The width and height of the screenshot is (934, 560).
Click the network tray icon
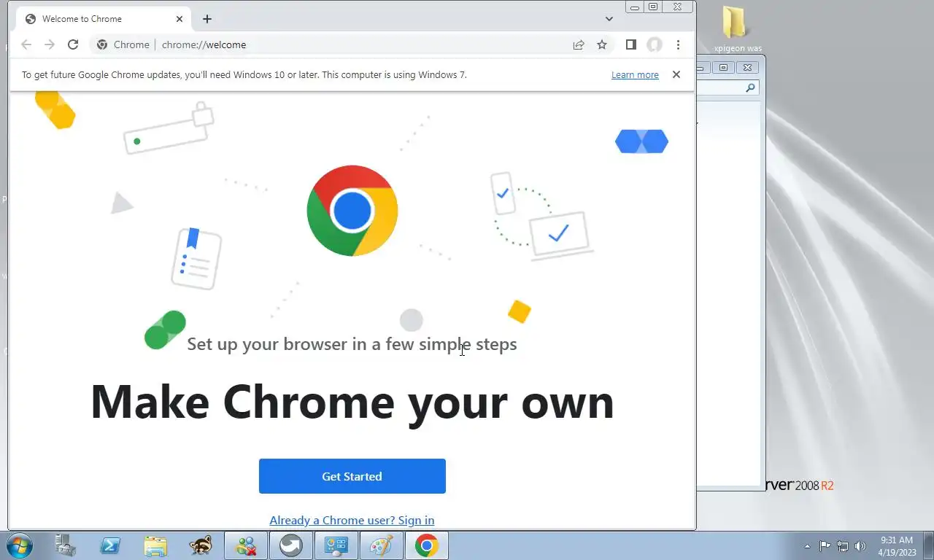click(843, 545)
